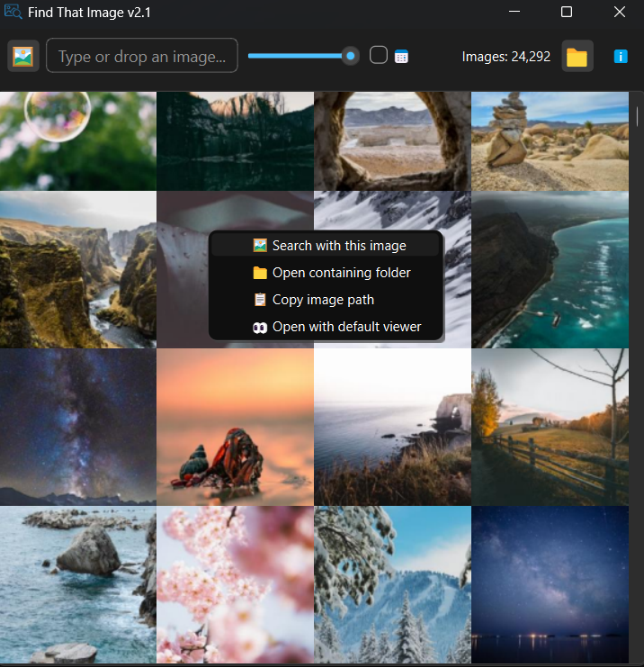Toggle the checkbox next to the slider

379,55
